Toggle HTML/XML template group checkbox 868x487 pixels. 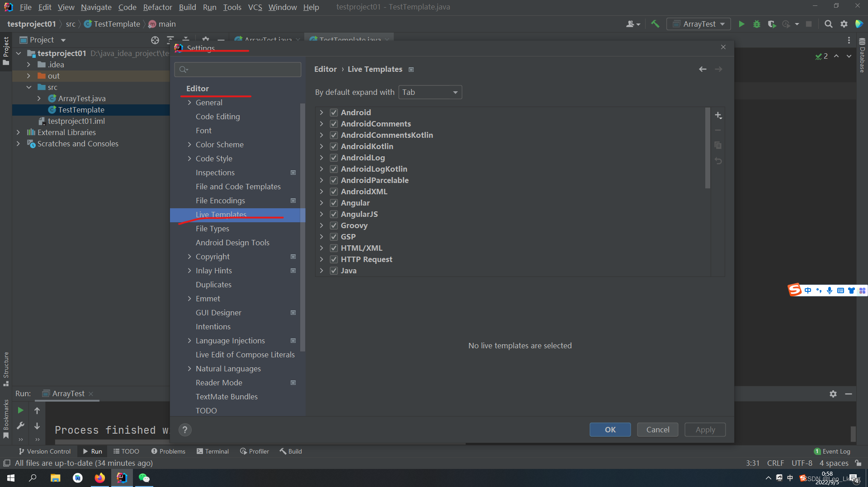(x=334, y=248)
